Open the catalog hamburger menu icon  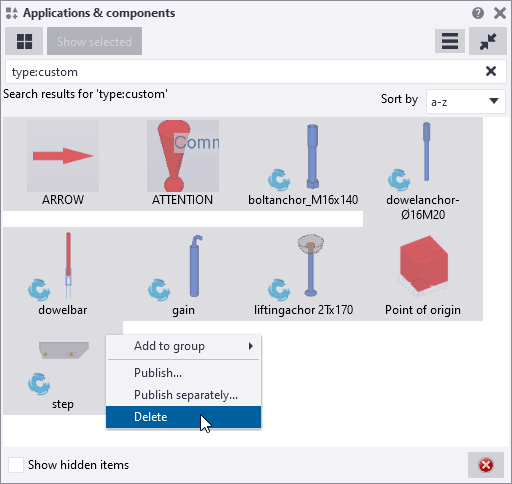pos(450,41)
